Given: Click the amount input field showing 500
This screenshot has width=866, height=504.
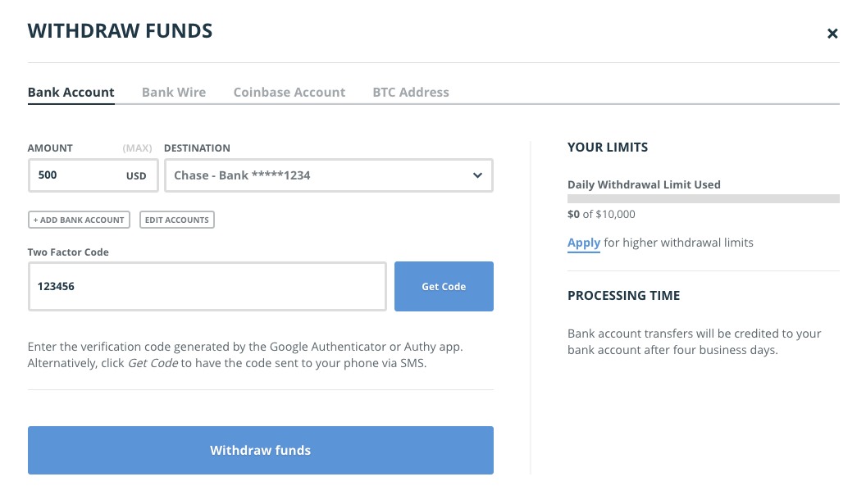Looking at the screenshot, I should [74, 175].
